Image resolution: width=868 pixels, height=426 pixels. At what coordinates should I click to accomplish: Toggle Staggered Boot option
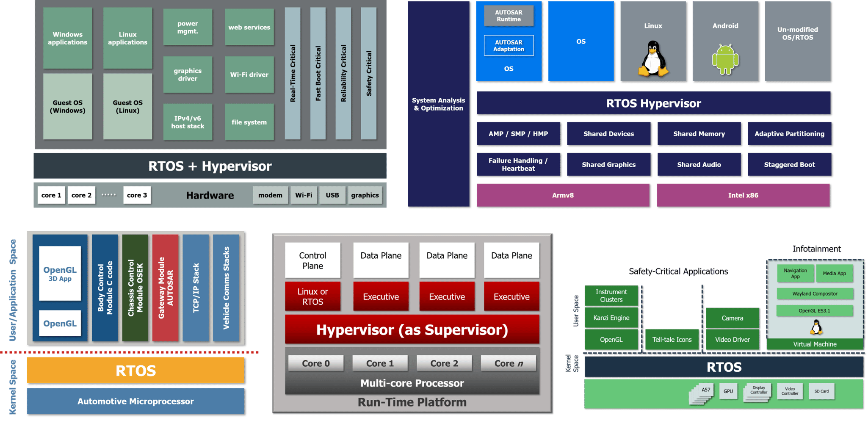click(790, 164)
